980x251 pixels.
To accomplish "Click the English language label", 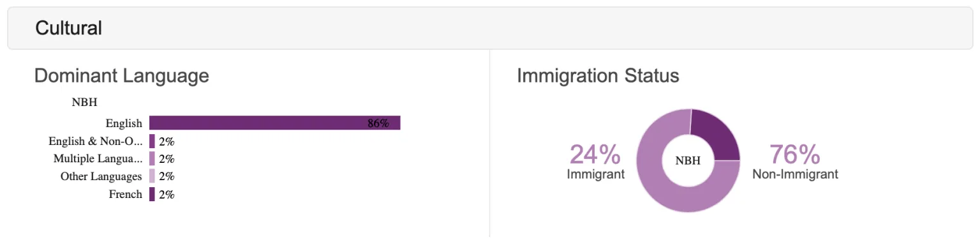I will point(124,123).
